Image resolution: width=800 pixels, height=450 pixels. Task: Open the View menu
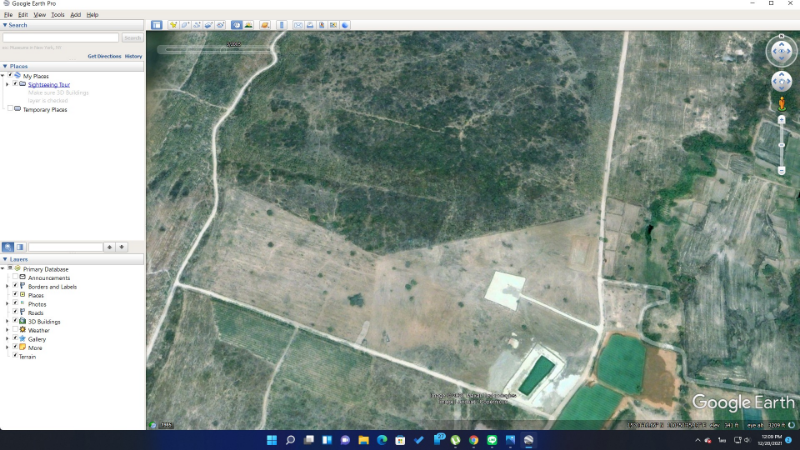click(40, 15)
